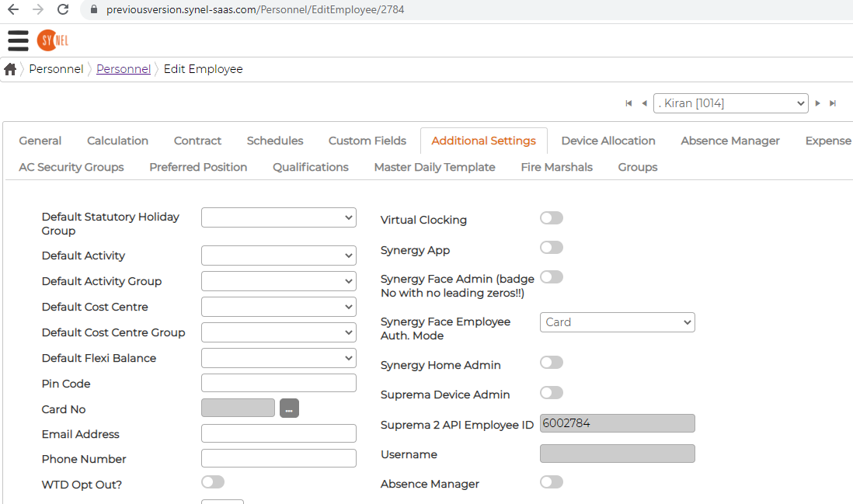Click the Suprema 2 API Employee ID field
This screenshot has width=853, height=504.
point(618,423)
